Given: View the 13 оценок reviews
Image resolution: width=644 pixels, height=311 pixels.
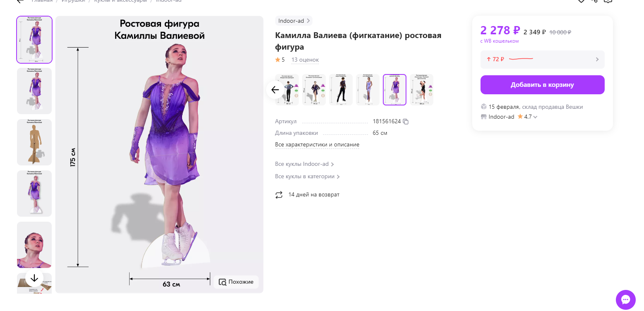Looking at the screenshot, I should tap(305, 60).
